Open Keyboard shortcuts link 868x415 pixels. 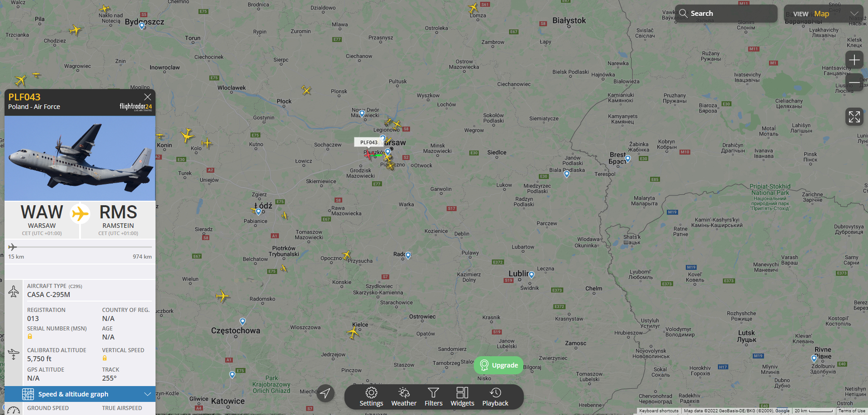point(659,411)
